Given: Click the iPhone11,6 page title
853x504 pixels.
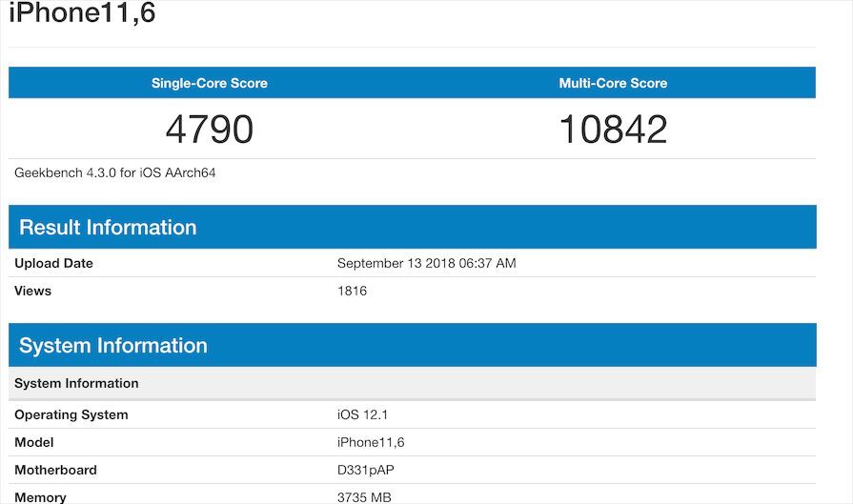Looking at the screenshot, I should point(82,12).
